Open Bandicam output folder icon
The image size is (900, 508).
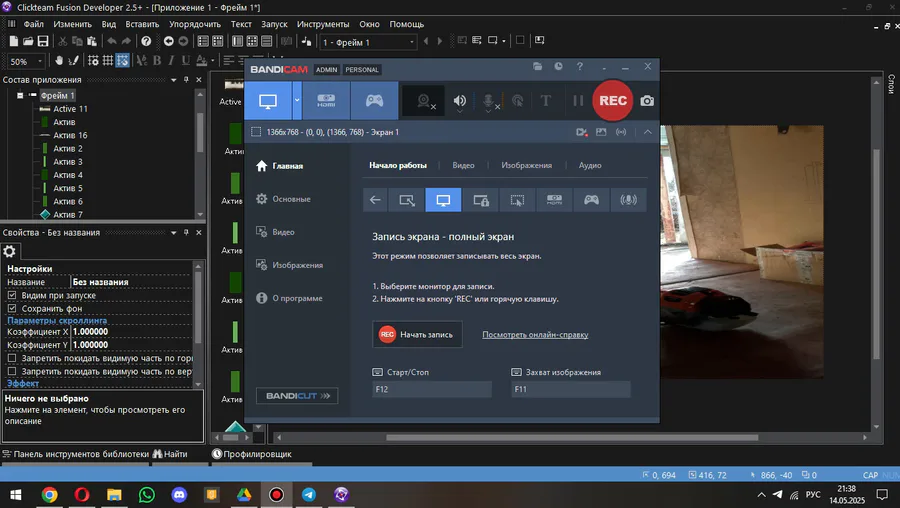(537, 67)
